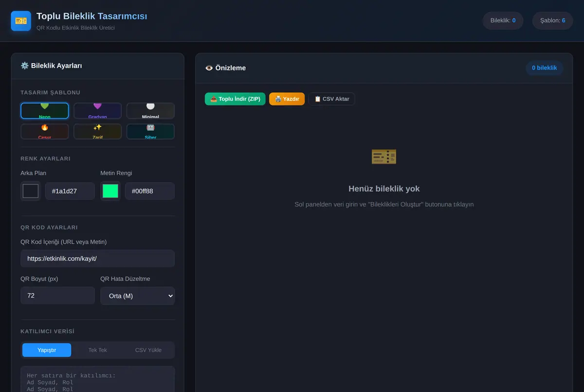Click the ticket app logo icon

(21, 21)
